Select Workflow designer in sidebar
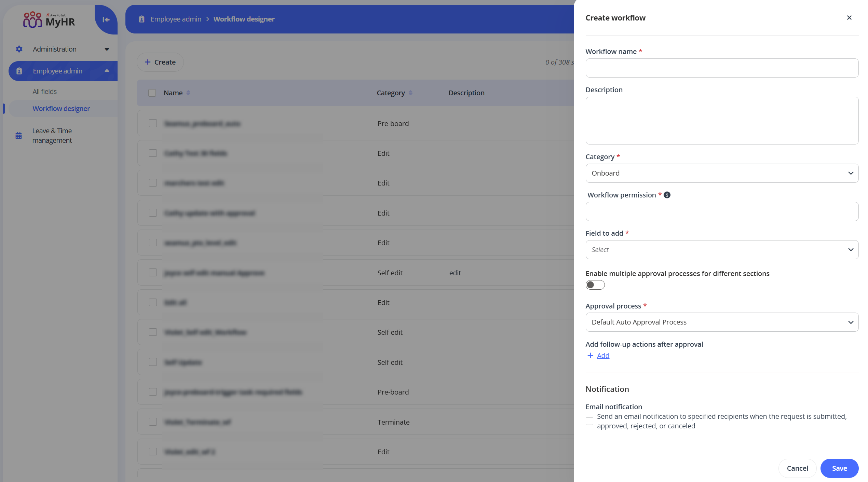 pyautogui.click(x=61, y=109)
